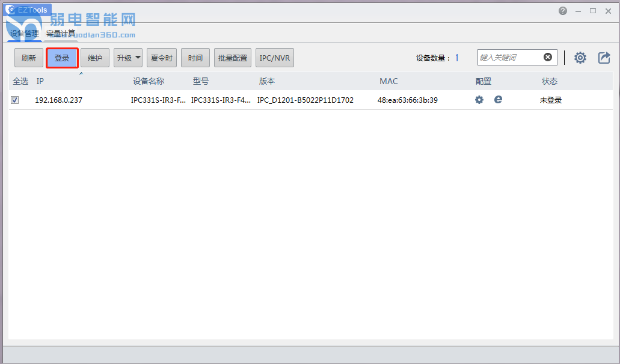Click the 刷新 refresh button

click(x=29, y=58)
